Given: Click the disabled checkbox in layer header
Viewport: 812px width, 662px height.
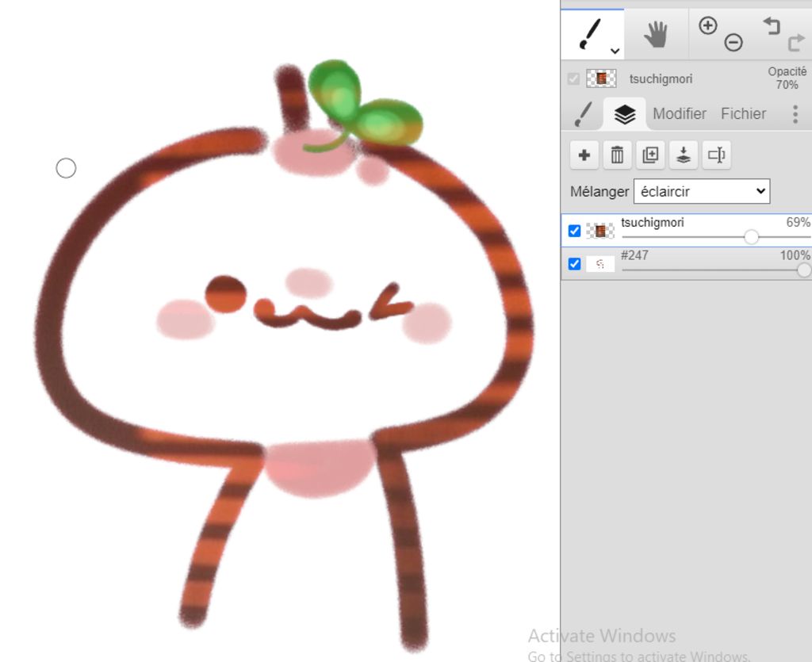Looking at the screenshot, I should [573, 78].
